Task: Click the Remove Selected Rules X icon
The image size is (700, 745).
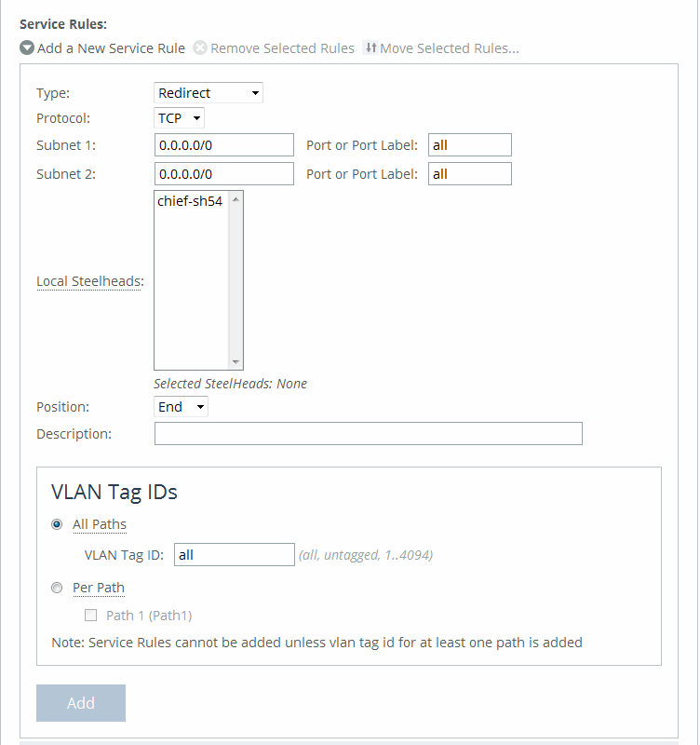Action: pyautogui.click(x=199, y=48)
